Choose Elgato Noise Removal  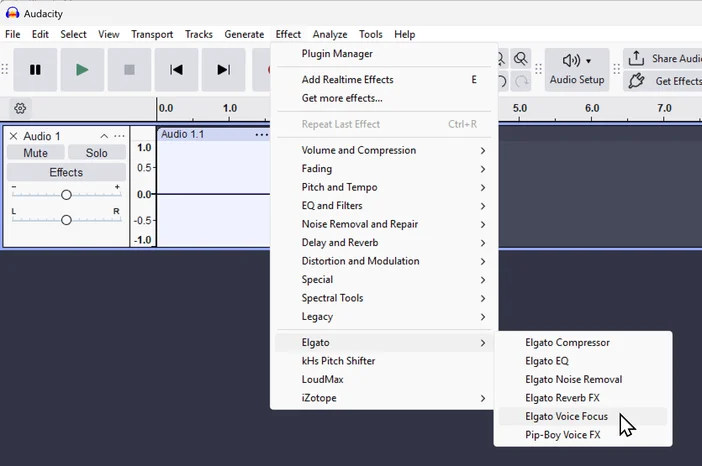pos(583,380)
